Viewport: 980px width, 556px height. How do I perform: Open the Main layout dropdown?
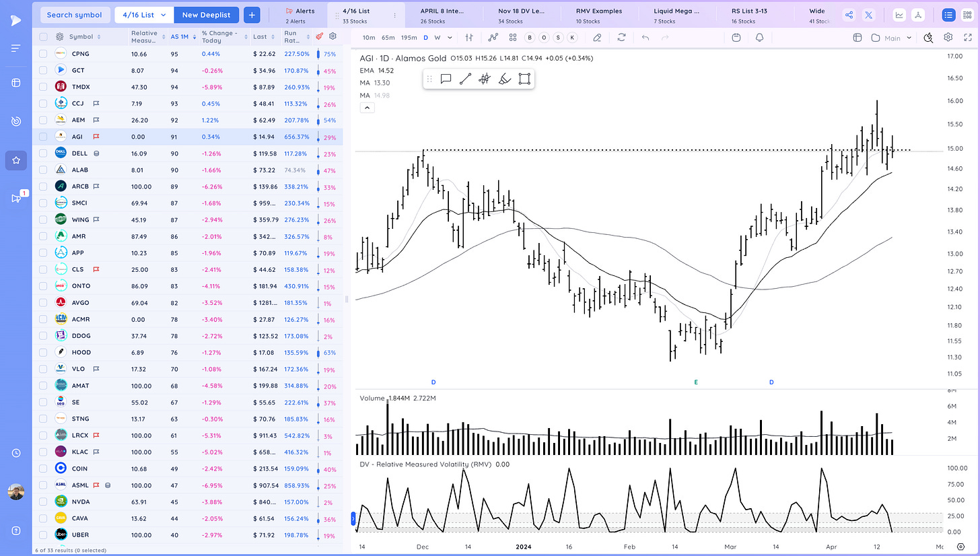point(892,38)
